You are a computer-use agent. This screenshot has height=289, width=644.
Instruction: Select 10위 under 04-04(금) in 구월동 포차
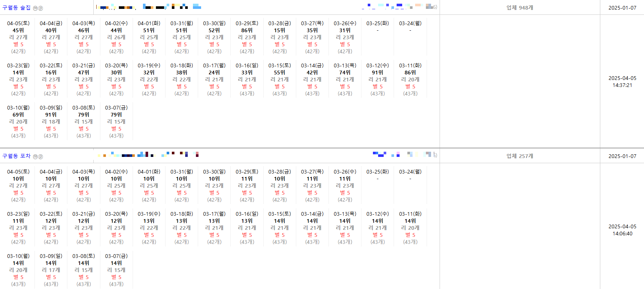[x=51, y=179]
